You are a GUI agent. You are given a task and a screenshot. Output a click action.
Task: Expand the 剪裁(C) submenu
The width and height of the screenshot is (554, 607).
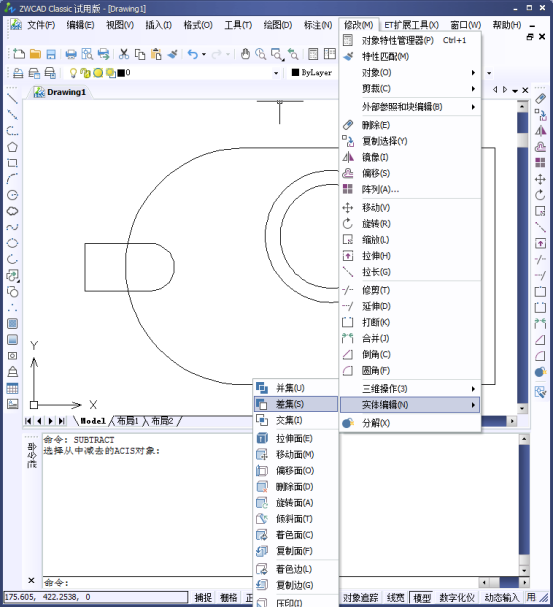click(410, 89)
